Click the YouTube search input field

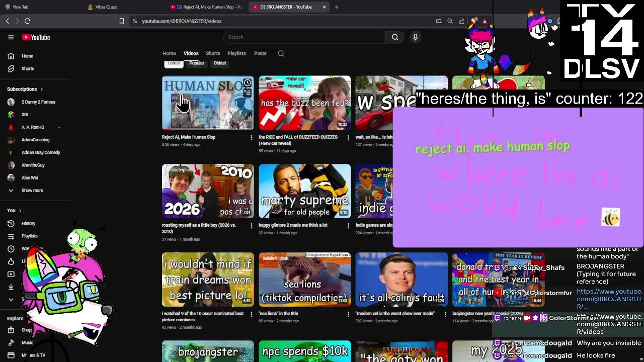click(304, 37)
